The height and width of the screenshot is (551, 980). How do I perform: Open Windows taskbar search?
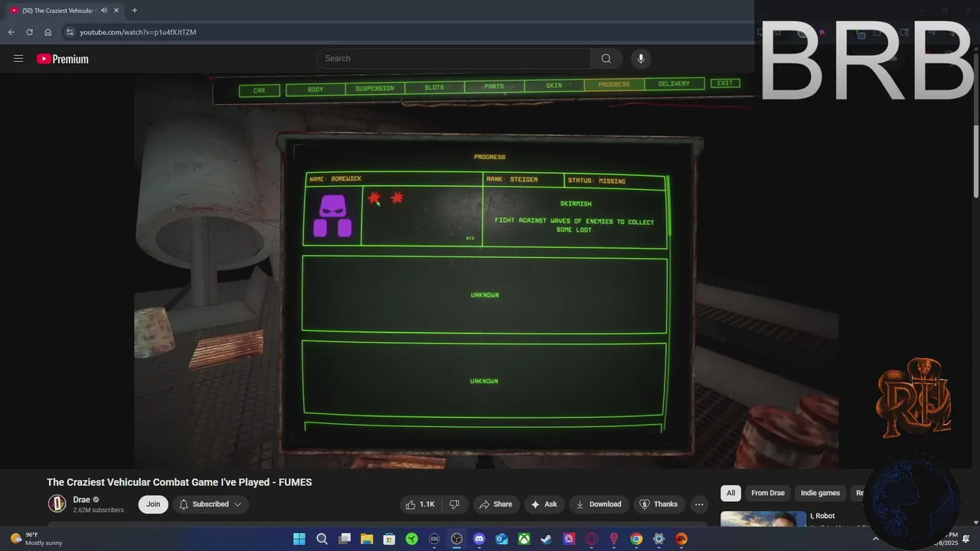coord(322,539)
